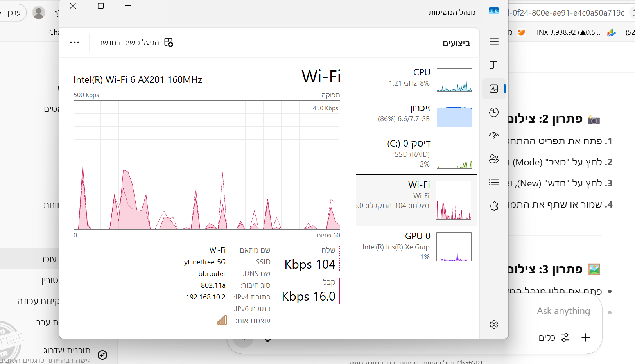Close the Task Manager window
Image resolution: width=635 pixels, height=364 pixels.
[73, 6]
